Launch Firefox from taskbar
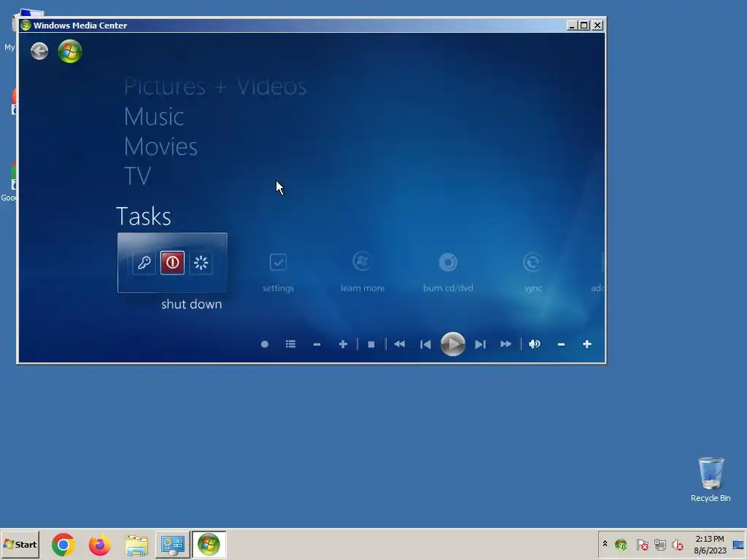The width and height of the screenshot is (747, 560). (99, 544)
